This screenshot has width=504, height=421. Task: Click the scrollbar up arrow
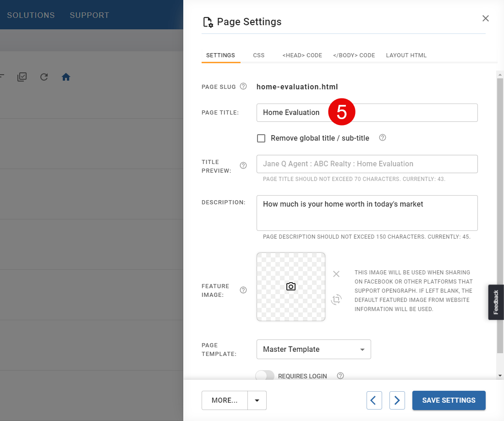tap(500, 75)
